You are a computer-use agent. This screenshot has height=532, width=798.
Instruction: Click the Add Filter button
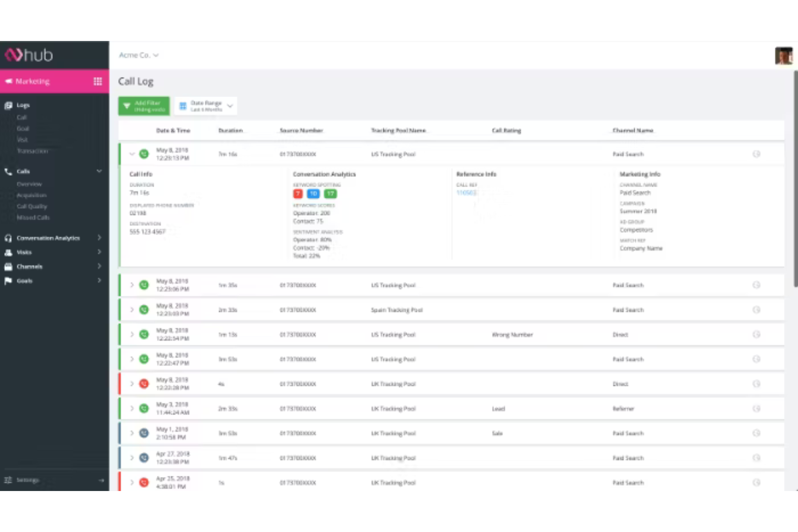click(x=144, y=106)
